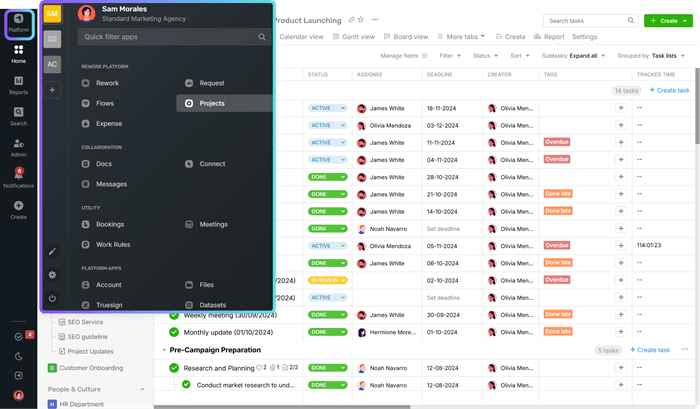Collapse the Pre-Campaign Preparation section
The image size is (700, 409).
pyautogui.click(x=164, y=350)
